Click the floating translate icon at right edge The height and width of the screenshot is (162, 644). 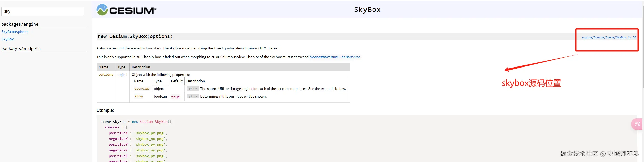637,124
